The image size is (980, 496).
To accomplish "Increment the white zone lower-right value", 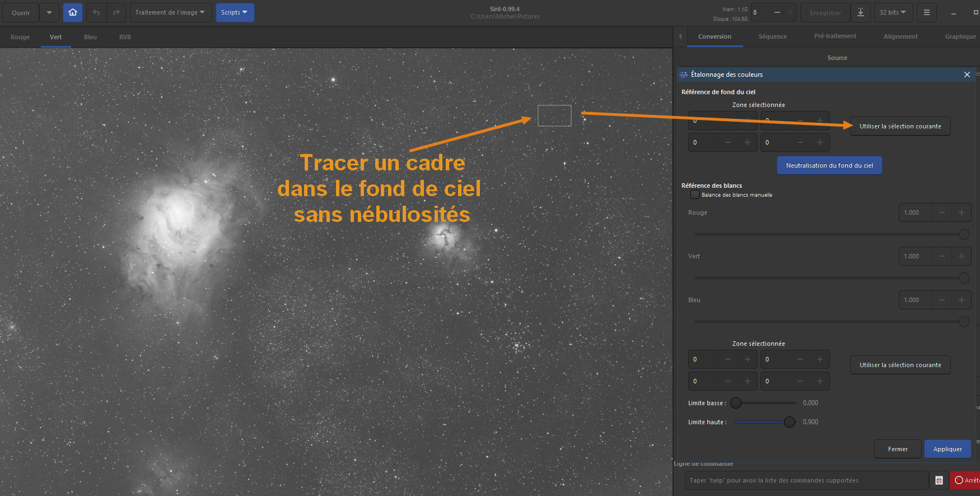I will (x=820, y=381).
